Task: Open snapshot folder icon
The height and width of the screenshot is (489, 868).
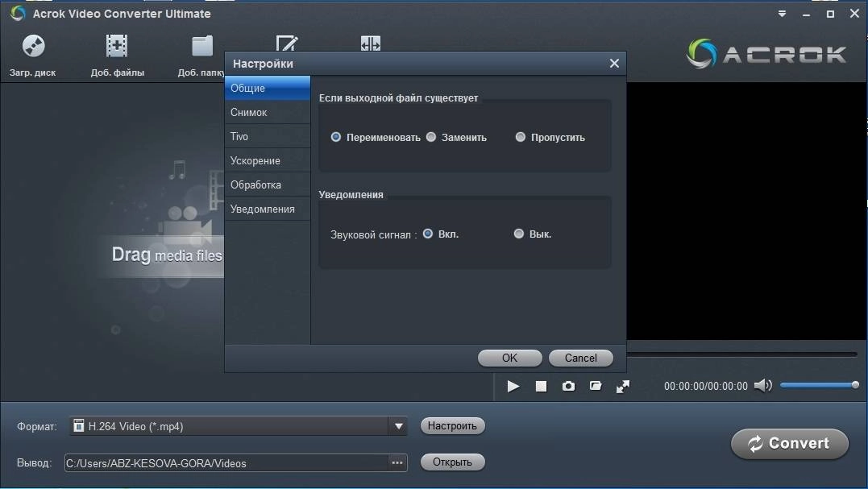Action: (596, 386)
